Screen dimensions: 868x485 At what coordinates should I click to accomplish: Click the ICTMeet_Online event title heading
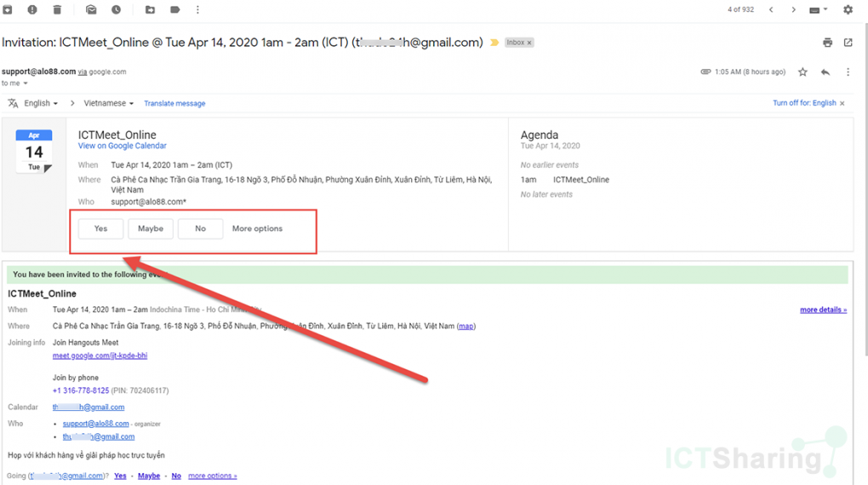click(x=117, y=134)
